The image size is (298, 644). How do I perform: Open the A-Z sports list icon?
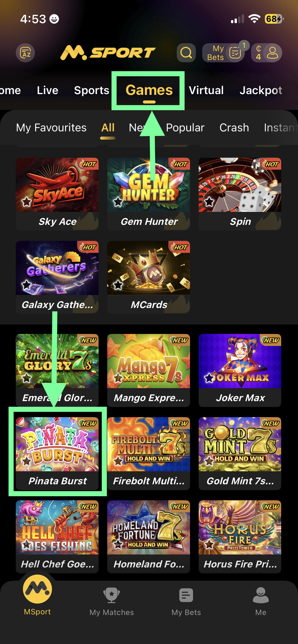tap(25, 53)
